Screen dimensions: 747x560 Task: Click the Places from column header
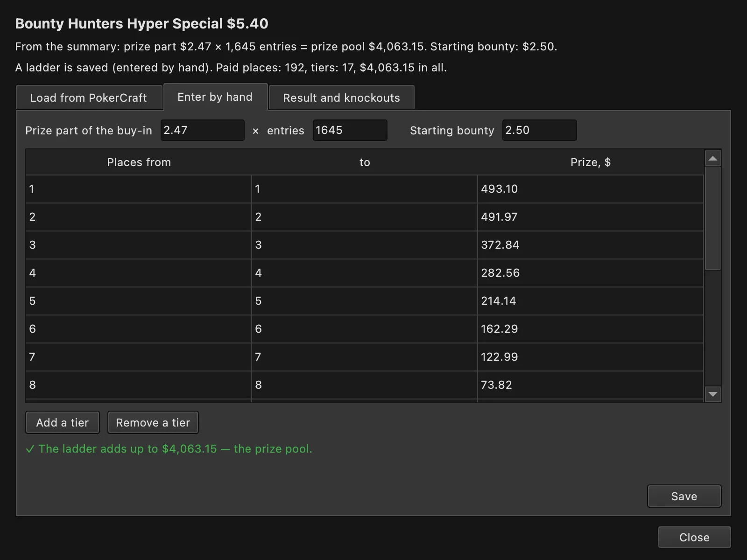click(x=139, y=162)
